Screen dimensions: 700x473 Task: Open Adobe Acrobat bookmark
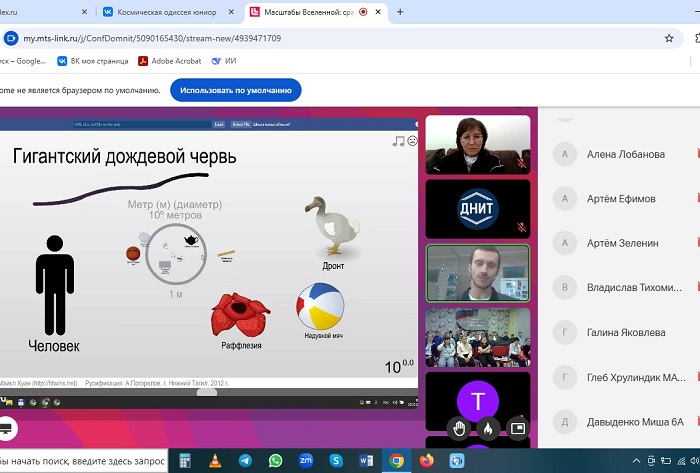click(169, 61)
